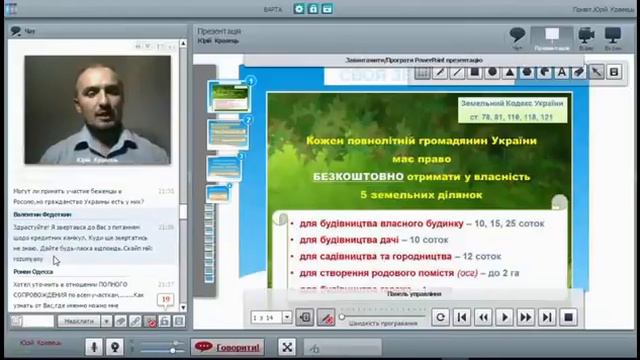Click the lock icon in chat toolbar

164,322
